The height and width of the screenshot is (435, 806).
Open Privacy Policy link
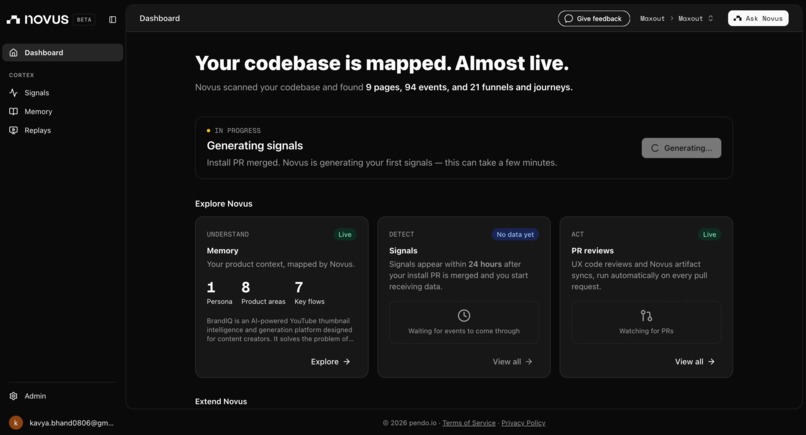[x=523, y=423]
